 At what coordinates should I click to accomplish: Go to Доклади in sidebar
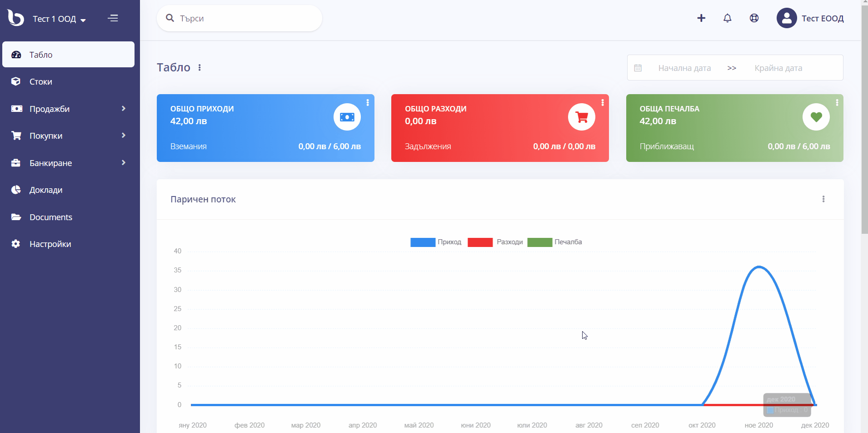(x=68, y=190)
